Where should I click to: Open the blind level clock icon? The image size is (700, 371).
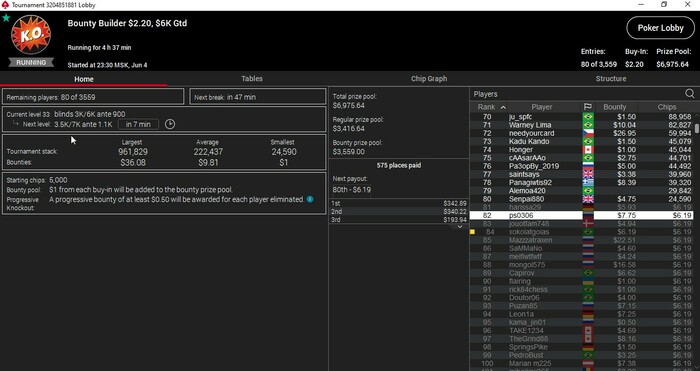click(x=170, y=124)
